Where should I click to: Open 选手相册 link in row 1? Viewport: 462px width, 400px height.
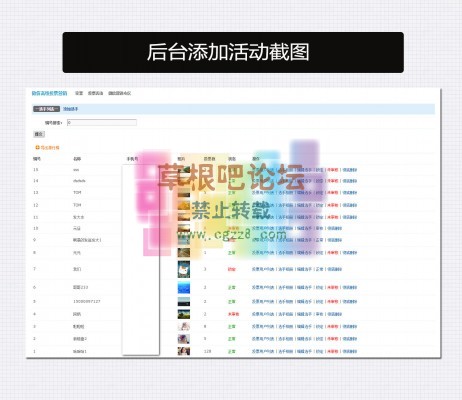(286, 351)
